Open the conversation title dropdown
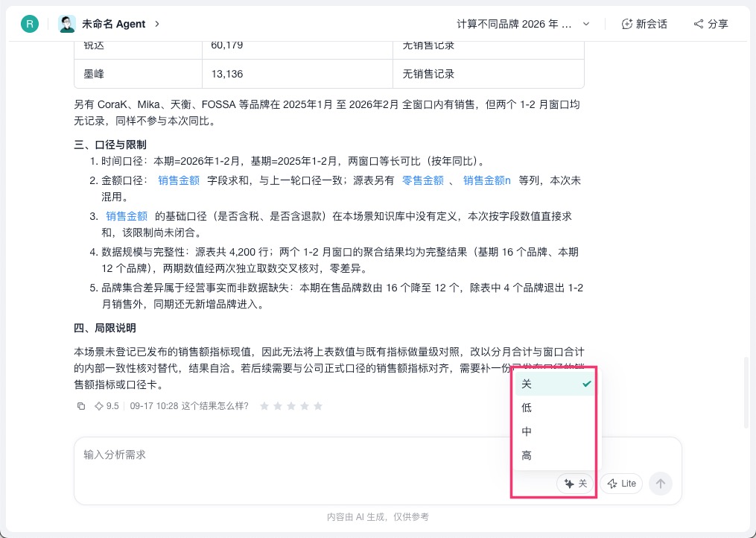This screenshot has height=538, width=756. click(523, 24)
